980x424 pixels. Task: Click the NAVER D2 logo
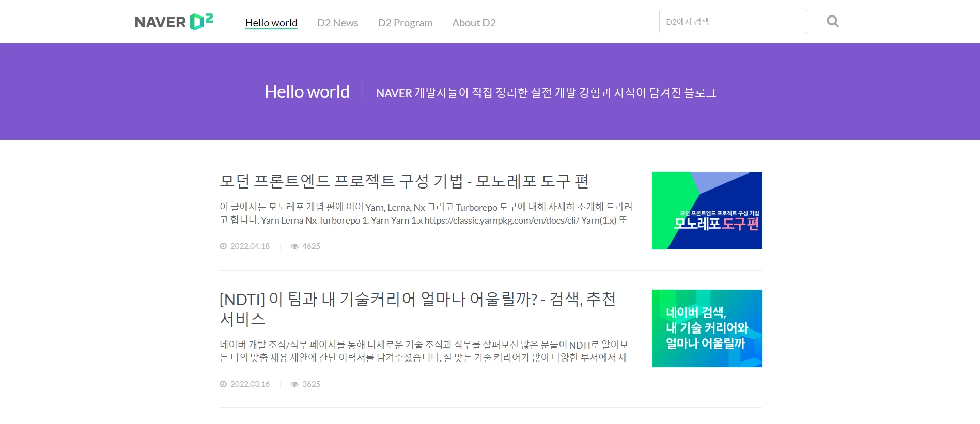[174, 22]
